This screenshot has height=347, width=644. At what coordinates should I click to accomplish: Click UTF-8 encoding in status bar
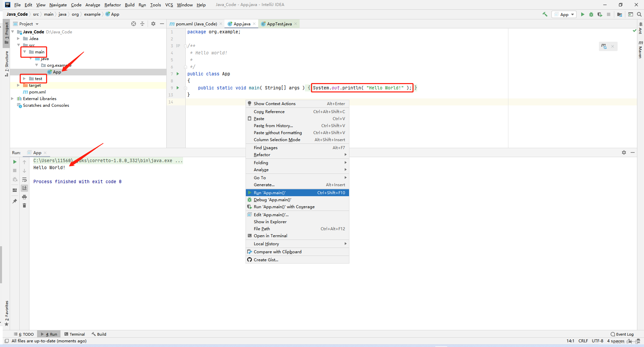click(598, 341)
